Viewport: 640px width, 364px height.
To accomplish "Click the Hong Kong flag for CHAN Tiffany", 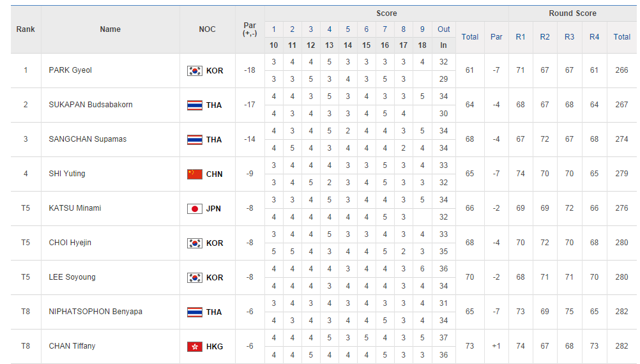I will pyautogui.click(x=194, y=347).
